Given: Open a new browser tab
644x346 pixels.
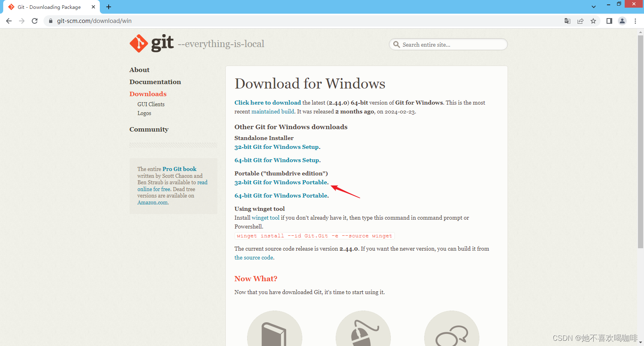Looking at the screenshot, I should point(109,7).
